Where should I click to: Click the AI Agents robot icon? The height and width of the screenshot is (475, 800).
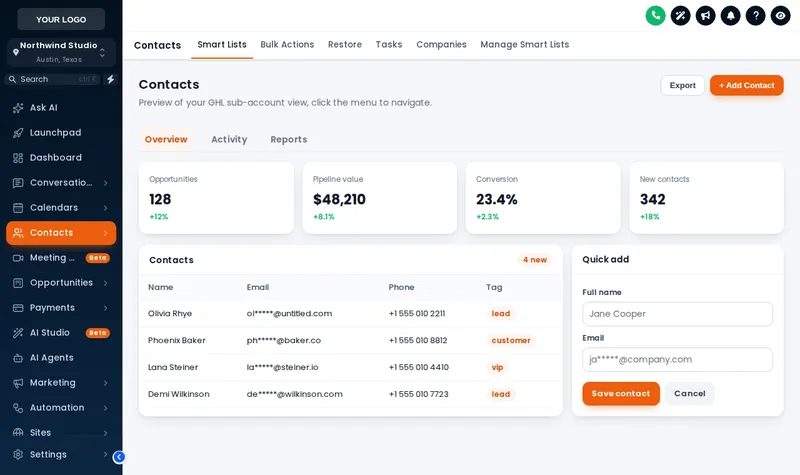pyautogui.click(x=18, y=358)
